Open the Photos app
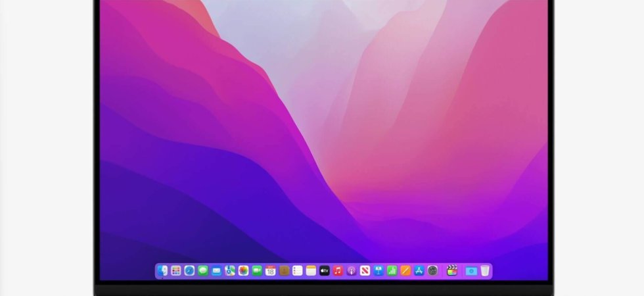Screen dimensions: 644x296 tap(244, 270)
